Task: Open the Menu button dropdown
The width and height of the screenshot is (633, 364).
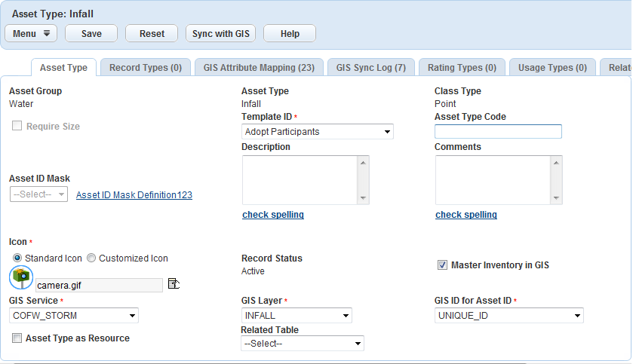Action: coord(31,33)
